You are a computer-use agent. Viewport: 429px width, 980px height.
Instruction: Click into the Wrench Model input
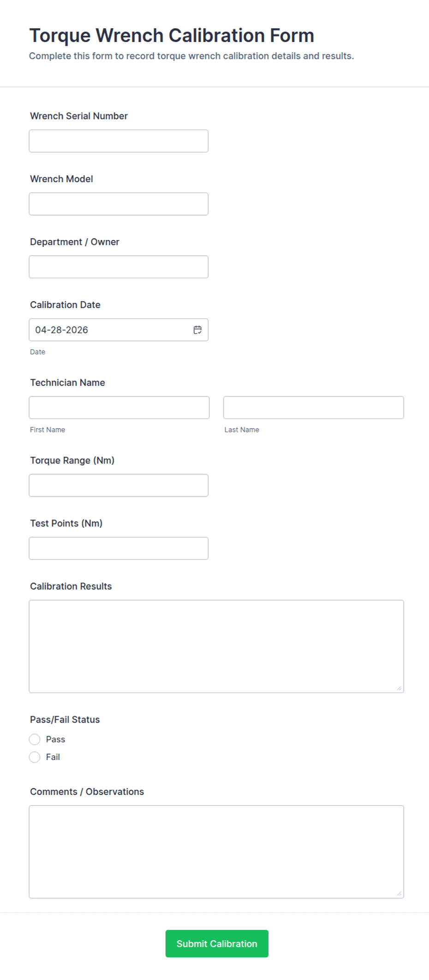tap(119, 204)
